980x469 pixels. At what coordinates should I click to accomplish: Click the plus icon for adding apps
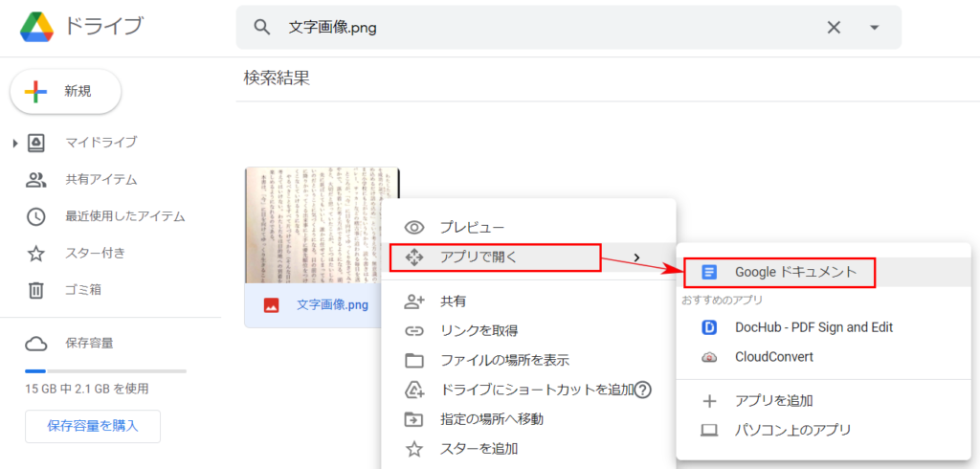[709, 401]
